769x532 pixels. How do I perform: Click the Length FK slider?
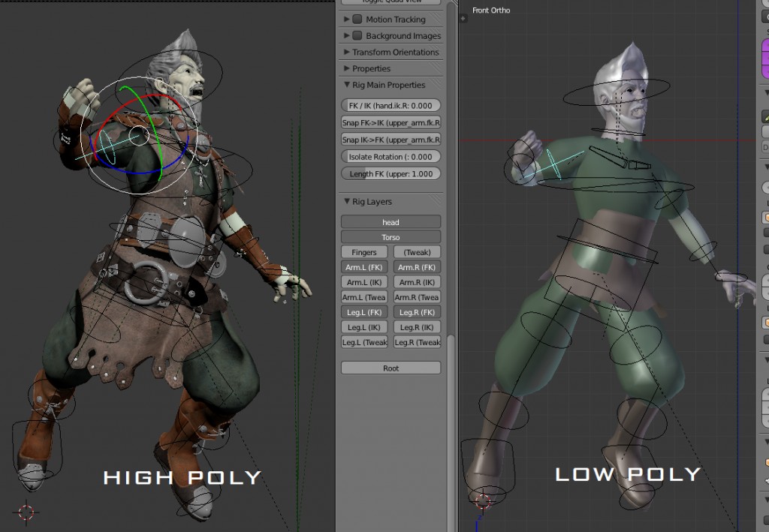[391, 173]
